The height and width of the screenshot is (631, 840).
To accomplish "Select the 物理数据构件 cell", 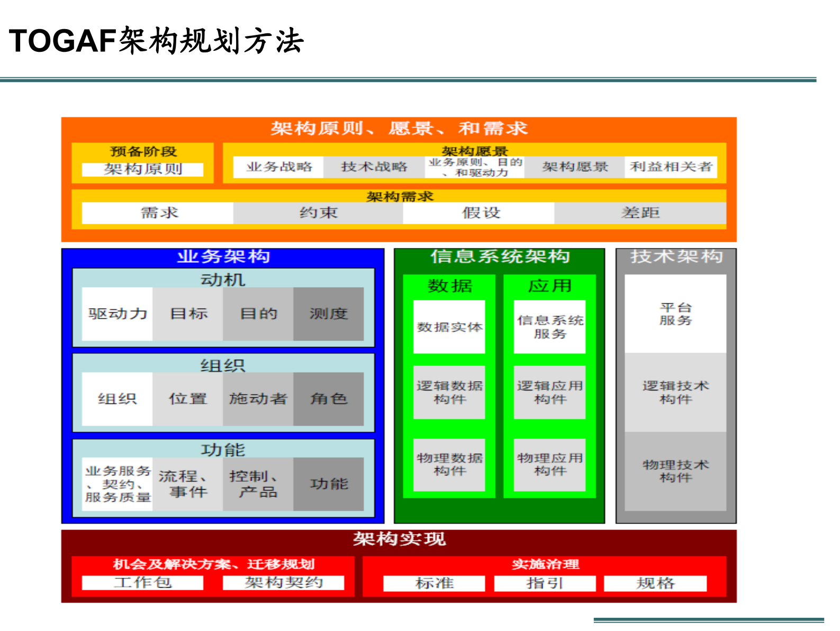I will 449,465.
